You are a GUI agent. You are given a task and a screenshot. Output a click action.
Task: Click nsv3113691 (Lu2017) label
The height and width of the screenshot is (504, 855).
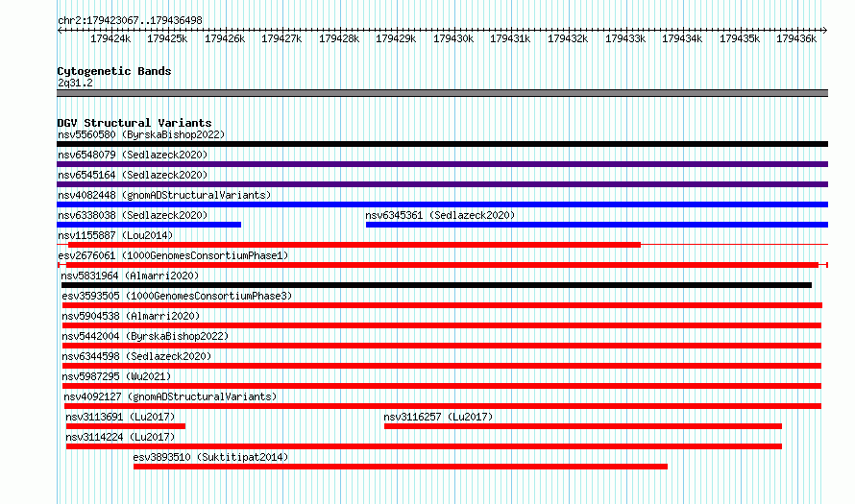pos(120,417)
